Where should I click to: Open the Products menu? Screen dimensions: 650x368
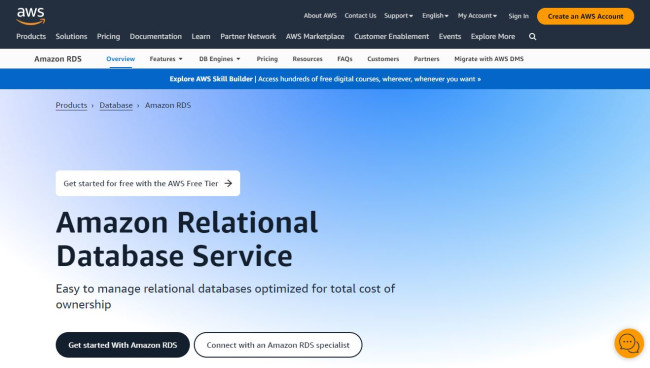coord(31,36)
